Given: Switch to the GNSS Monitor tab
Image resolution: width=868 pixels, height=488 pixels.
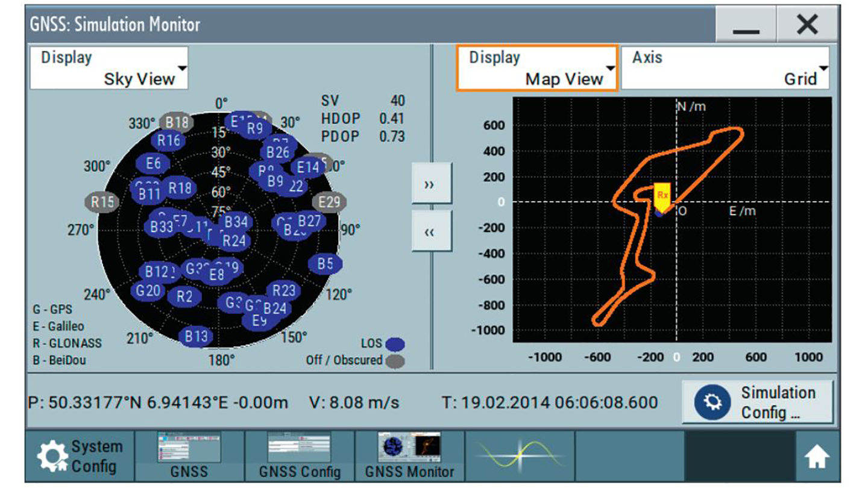Looking at the screenshot, I should [409, 456].
